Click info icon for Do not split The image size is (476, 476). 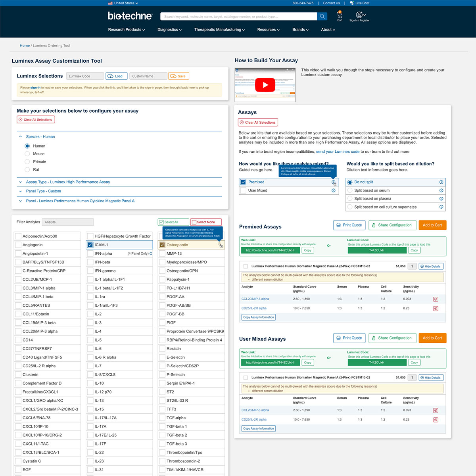tap(441, 182)
